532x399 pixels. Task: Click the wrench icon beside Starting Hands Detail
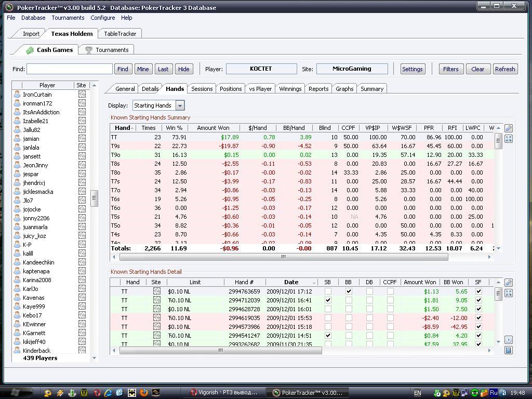pos(509,283)
